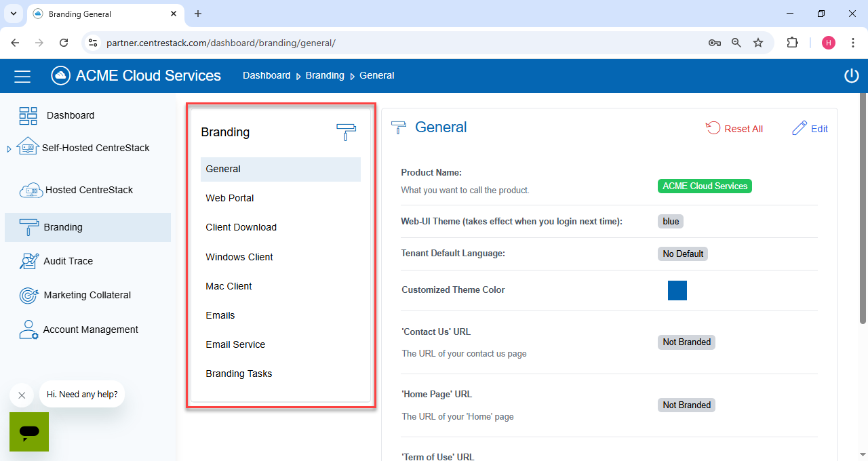
Task: Expand the Self-Hosted CentreStack tree node
Action: [x=9, y=149]
